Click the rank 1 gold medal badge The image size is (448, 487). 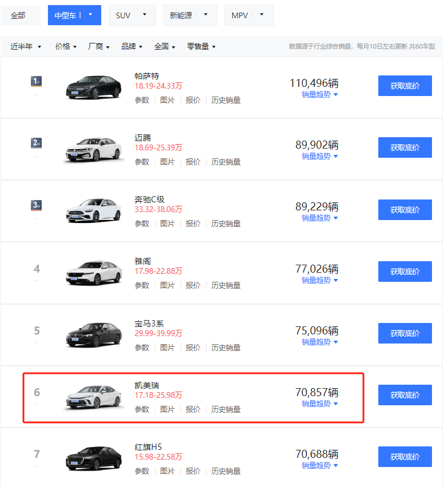[36, 82]
